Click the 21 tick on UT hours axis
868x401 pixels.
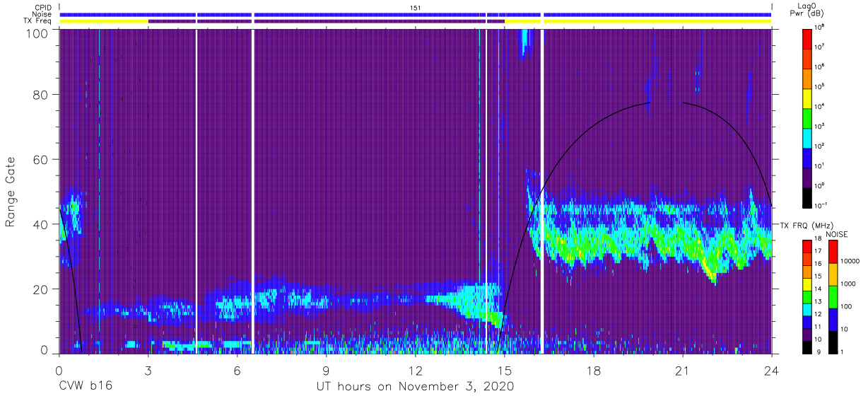683,369
